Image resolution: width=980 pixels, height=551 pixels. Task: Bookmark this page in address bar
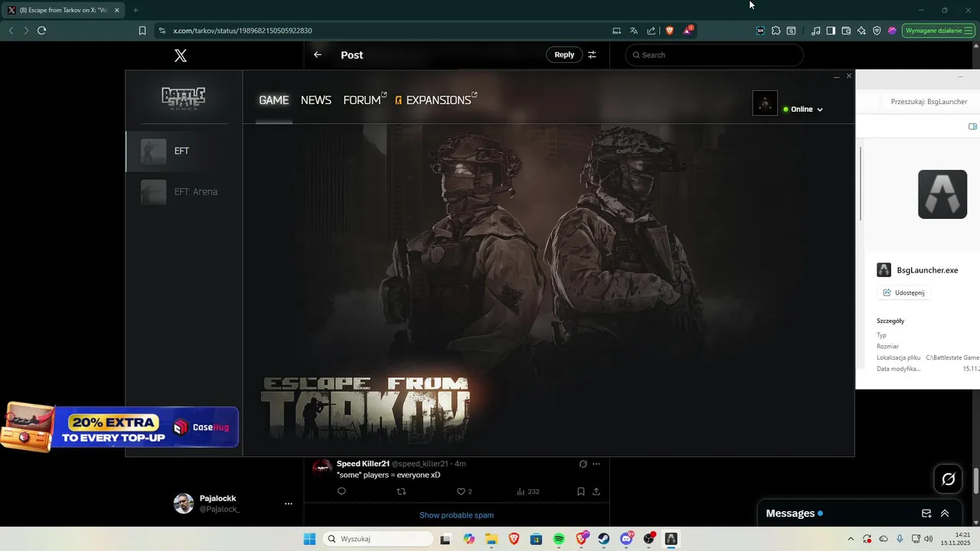pyautogui.click(x=142, y=31)
